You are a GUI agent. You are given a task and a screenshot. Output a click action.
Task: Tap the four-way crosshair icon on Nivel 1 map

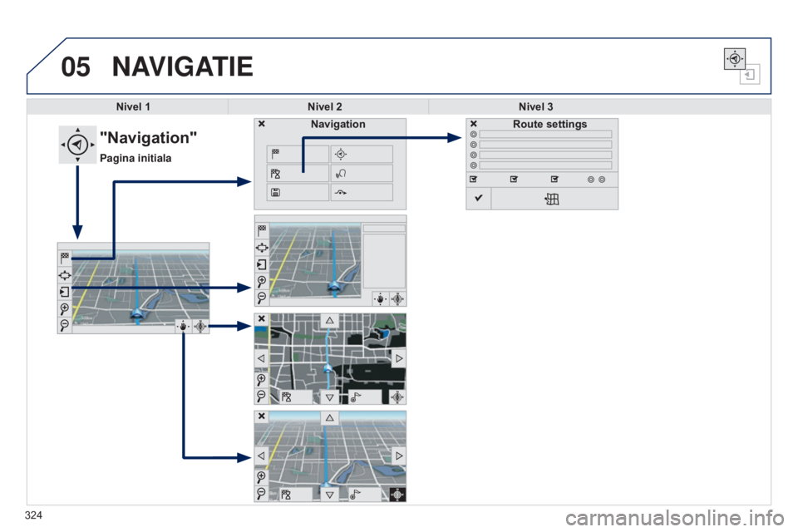click(x=65, y=275)
